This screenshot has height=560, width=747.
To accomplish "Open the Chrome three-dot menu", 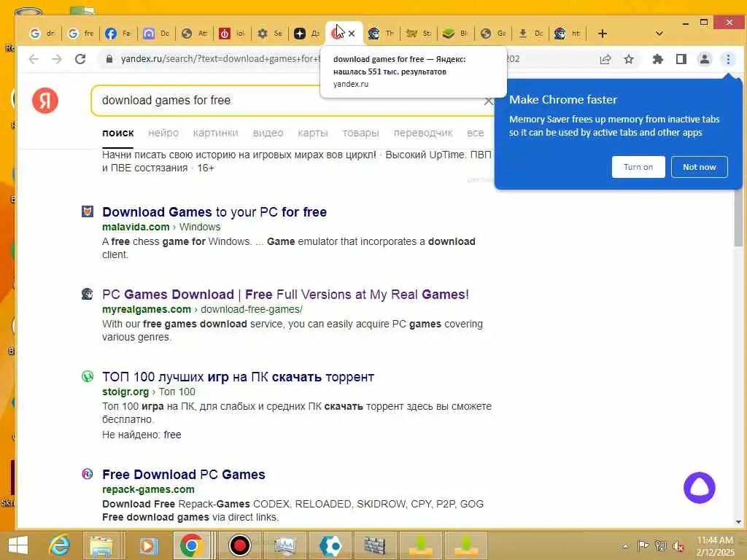I will [728, 59].
